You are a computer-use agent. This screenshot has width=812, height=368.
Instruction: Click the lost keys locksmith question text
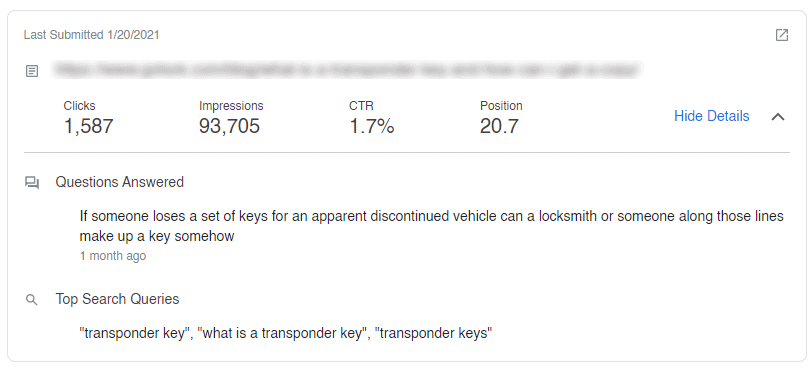coord(431,226)
